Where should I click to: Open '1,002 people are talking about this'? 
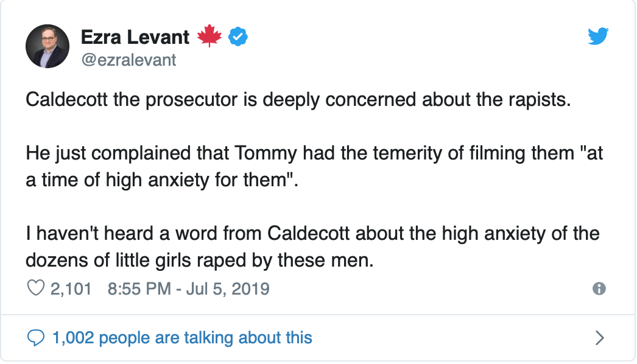183,338
